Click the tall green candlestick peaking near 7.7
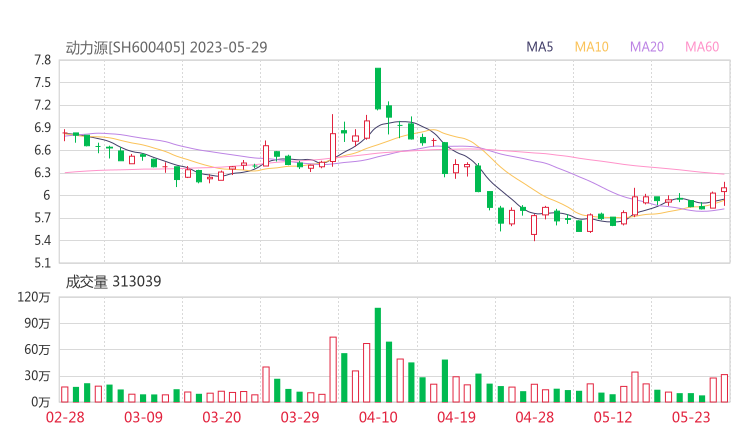 click(378, 88)
